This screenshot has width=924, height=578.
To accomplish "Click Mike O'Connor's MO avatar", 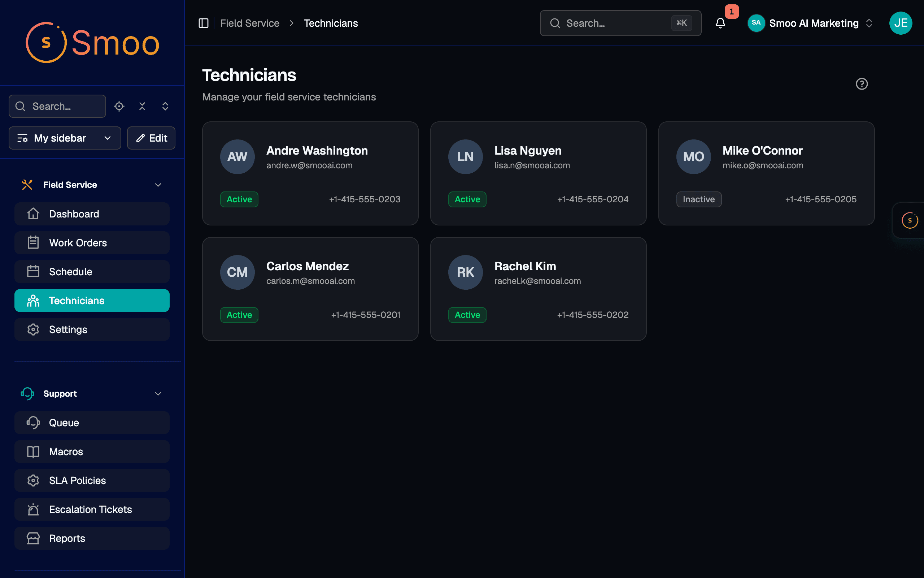I will [693, 157].
